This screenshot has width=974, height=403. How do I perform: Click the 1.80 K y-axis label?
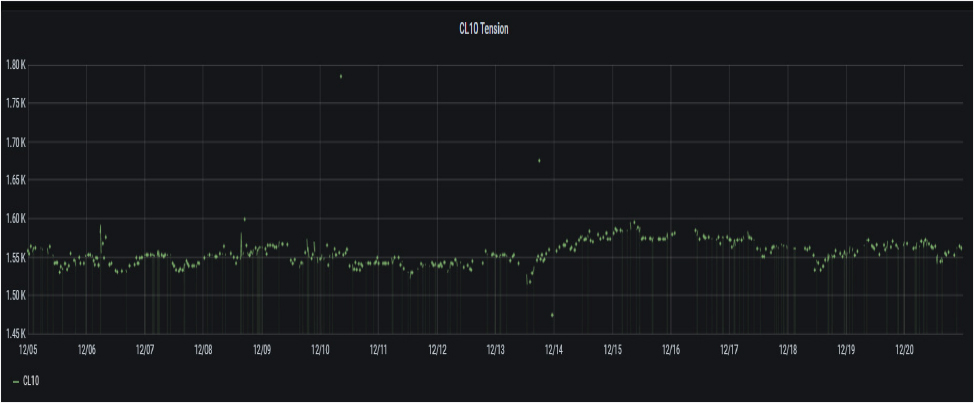pos(15,65)
